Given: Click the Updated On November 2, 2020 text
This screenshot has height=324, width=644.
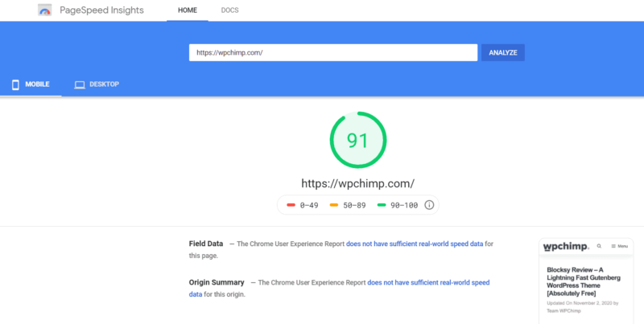Looking at the screenshot, I should click(582, 307).
